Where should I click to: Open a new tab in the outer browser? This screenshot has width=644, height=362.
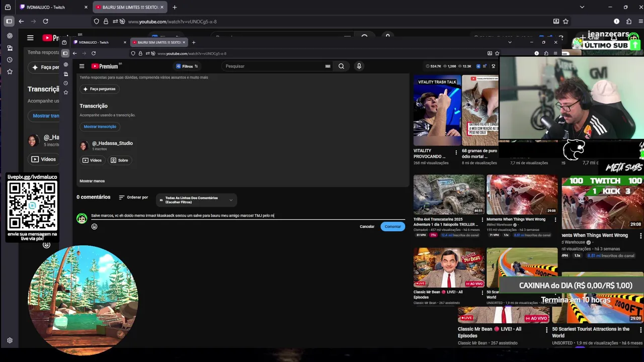pos(175,7)
